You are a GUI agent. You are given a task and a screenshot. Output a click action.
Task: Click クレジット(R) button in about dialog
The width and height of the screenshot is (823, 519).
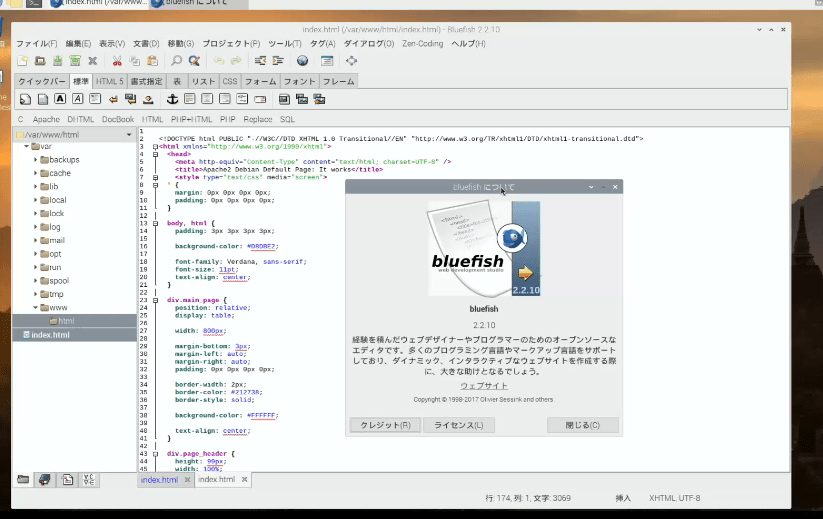385,425
